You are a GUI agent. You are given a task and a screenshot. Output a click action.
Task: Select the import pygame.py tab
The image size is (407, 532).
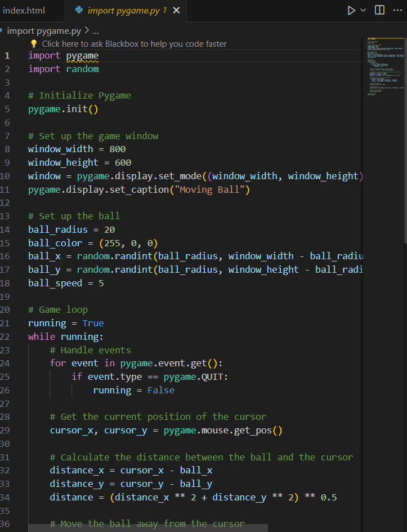point(127,11)
